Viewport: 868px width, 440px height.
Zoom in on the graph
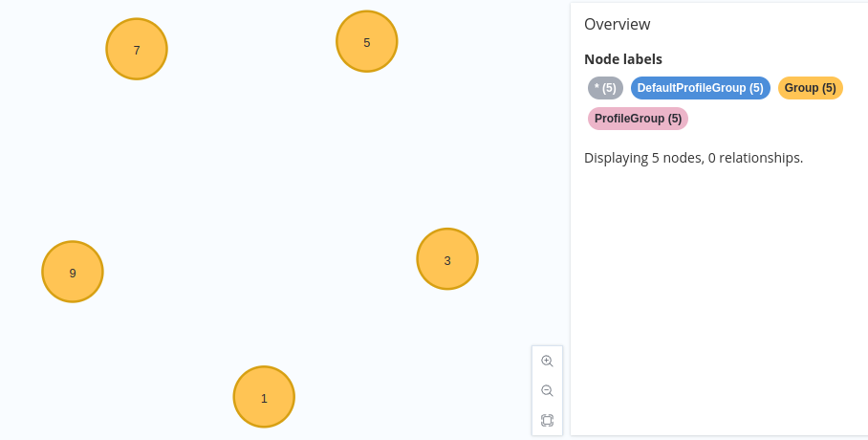[547, 362]
